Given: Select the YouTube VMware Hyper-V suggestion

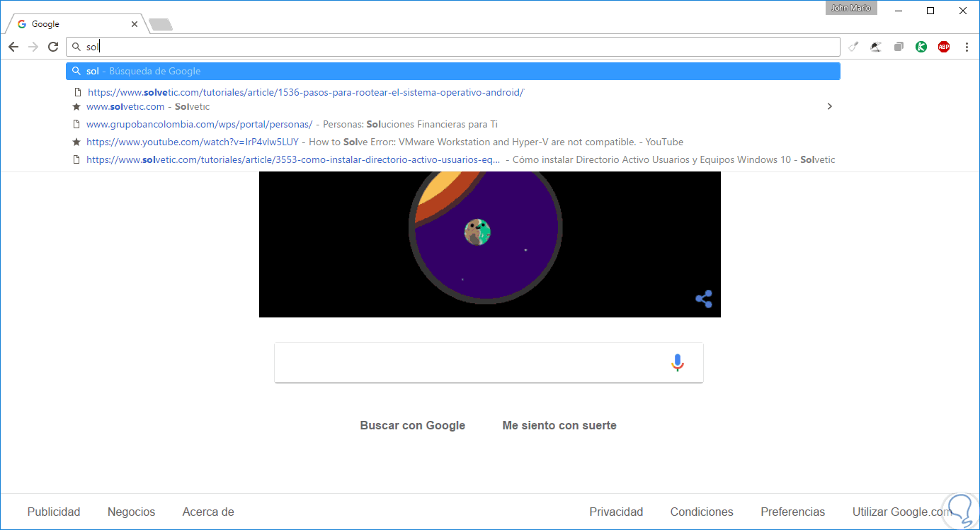Looking at the screenshot, I should point(453,142).
